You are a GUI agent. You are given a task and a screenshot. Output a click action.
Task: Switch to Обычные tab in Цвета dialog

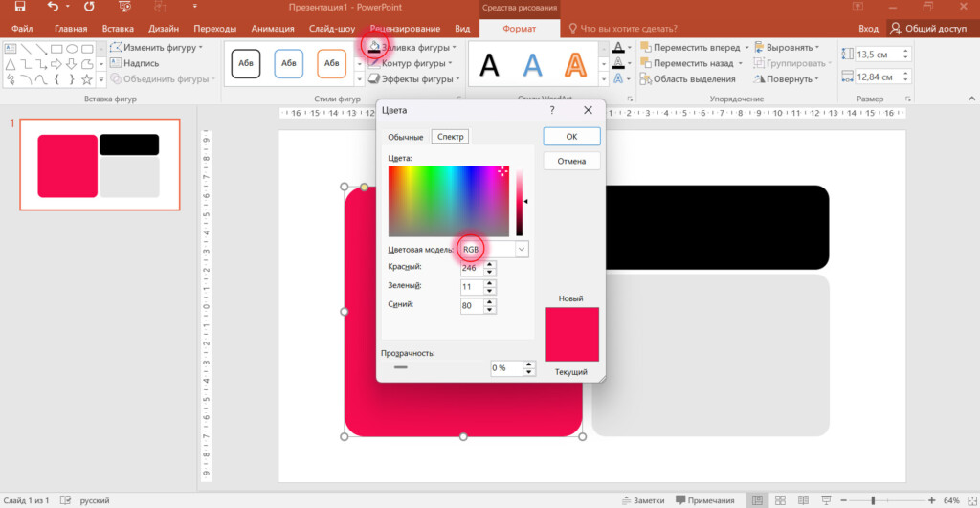[x=406, y=137]
